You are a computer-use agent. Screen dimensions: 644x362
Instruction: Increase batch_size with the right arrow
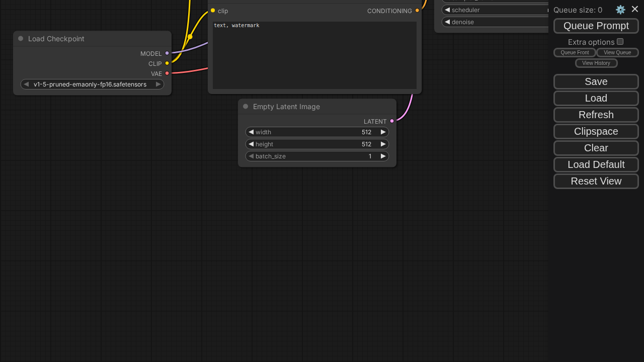click(x=383, y=156)
